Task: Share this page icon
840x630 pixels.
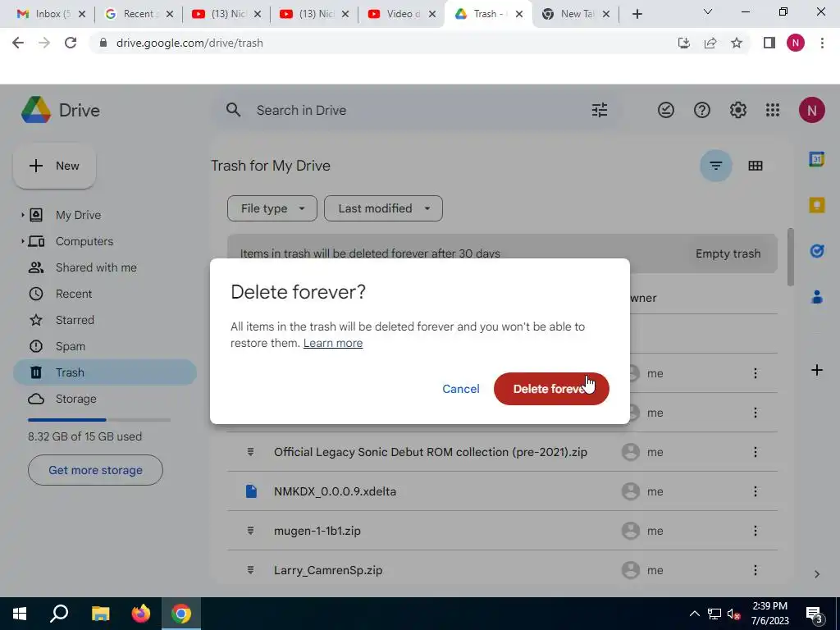Action: 710,43
